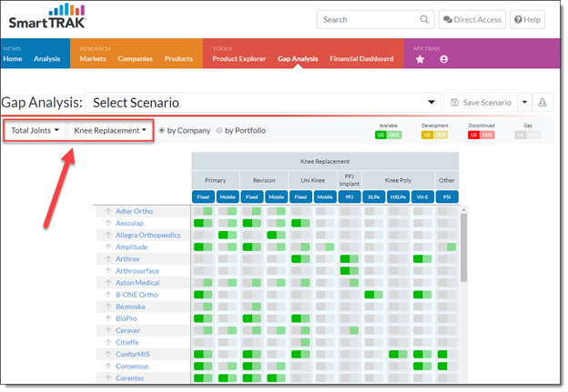Click up-arrow icon beside Amplitude
Screen dimensions: 568x392
pyautogui.click(x=108, y=246)
